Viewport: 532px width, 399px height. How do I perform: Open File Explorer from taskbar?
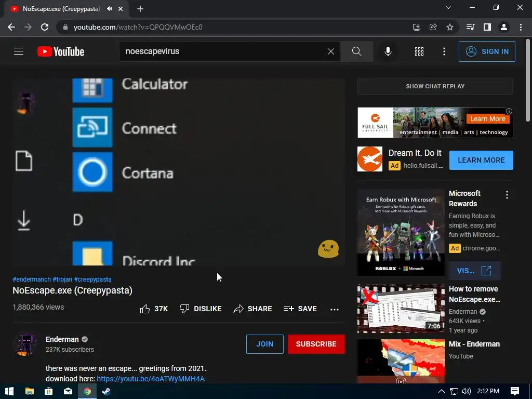pyautogui.click(x=30, y=391)
